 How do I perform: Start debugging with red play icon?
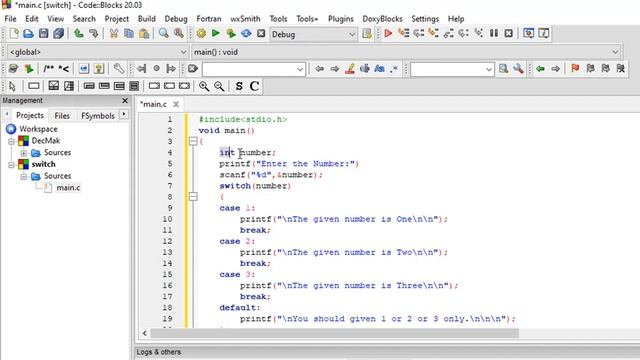(x=388, y=33)
